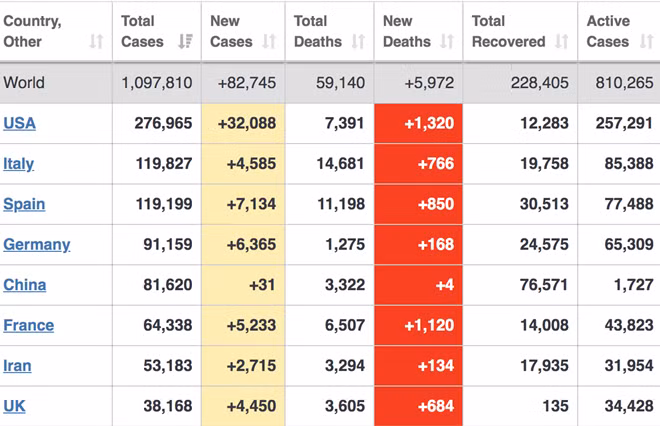
Task: Click the Total Deaths header label
Action: pos(318,31)
